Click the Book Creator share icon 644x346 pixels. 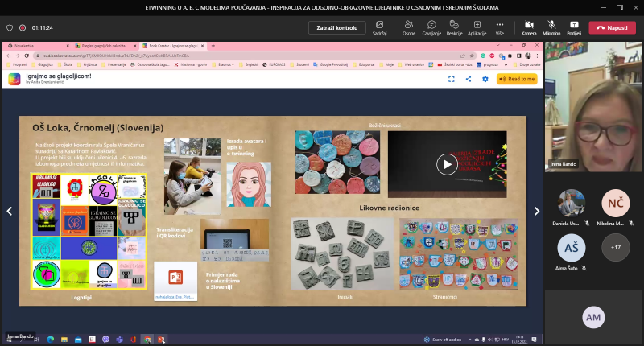pyautogui.click(x=469, y=79)
